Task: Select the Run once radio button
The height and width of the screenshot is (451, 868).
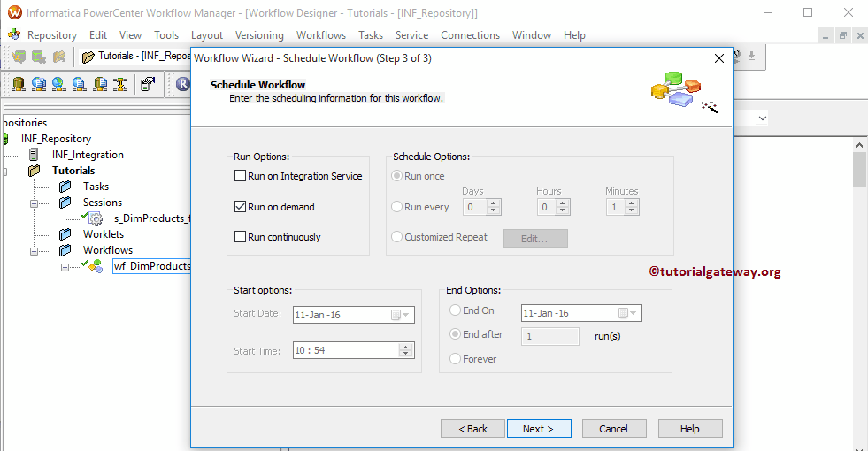Action: click(x=397, y=176)
